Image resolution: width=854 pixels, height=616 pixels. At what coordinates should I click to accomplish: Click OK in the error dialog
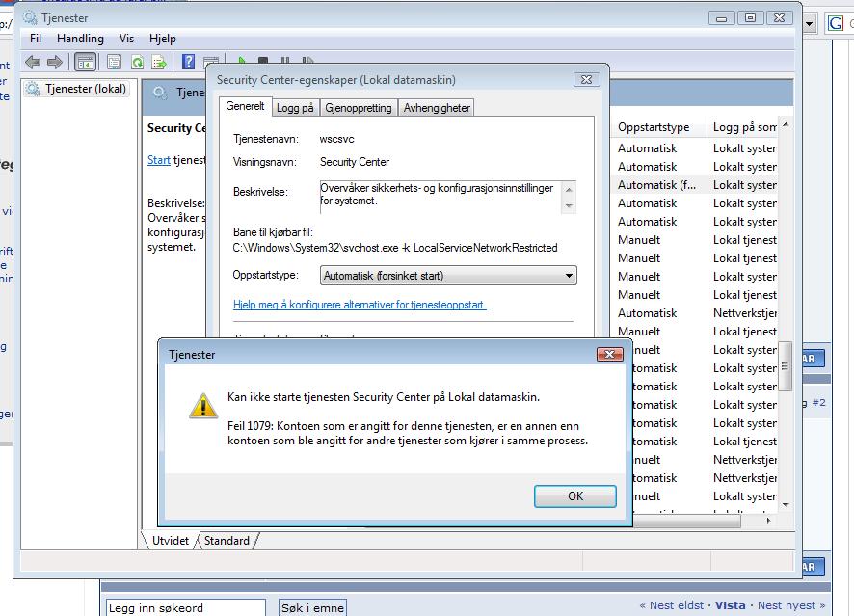(575, 496)
